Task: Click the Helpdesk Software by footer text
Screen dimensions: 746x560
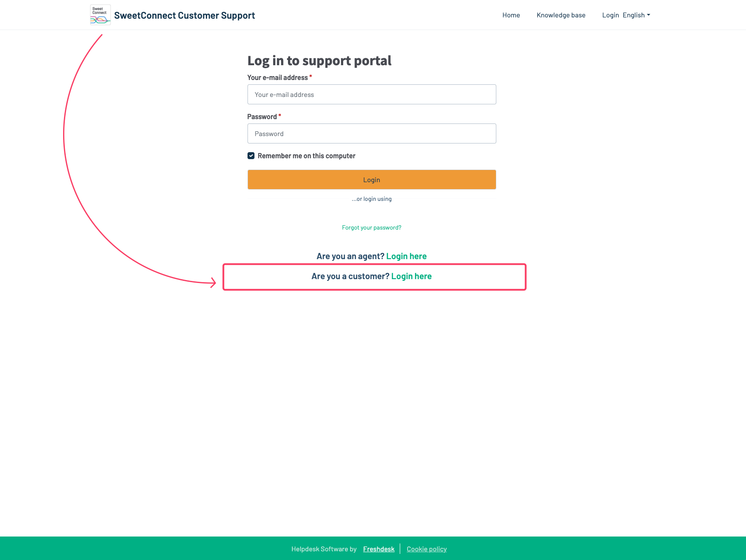Action: click(324, 549)
